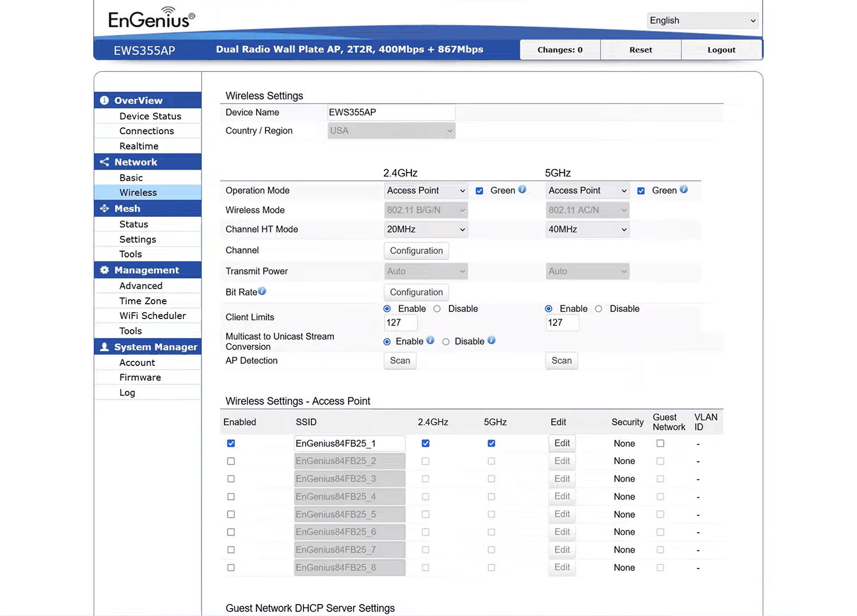
Task: Expand the 5GHz Operation Mode dropdown
Action: [587, 191]
